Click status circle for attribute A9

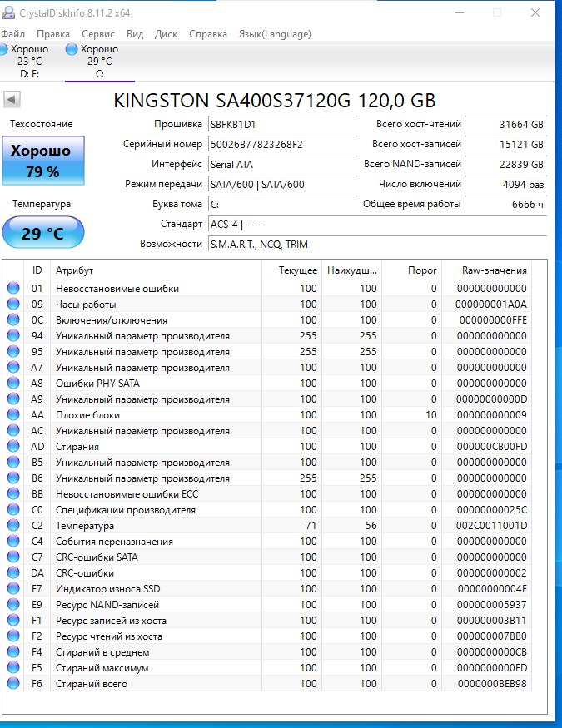pos(13,399)
